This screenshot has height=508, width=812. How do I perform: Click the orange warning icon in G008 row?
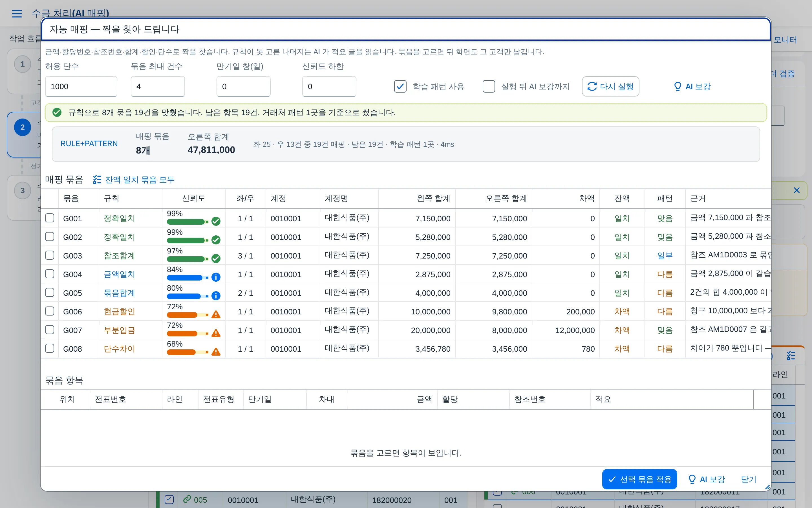click(216, 351)
